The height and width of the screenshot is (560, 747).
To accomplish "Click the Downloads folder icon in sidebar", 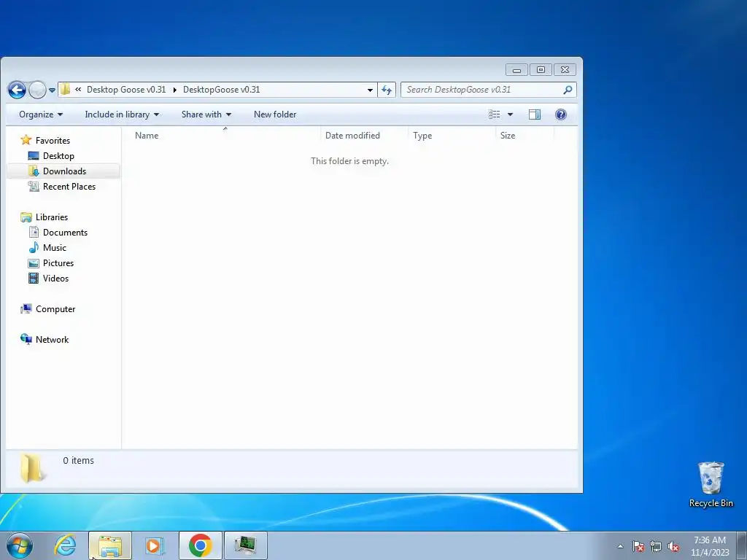I will pyautogui.click(x=34, y=171).
